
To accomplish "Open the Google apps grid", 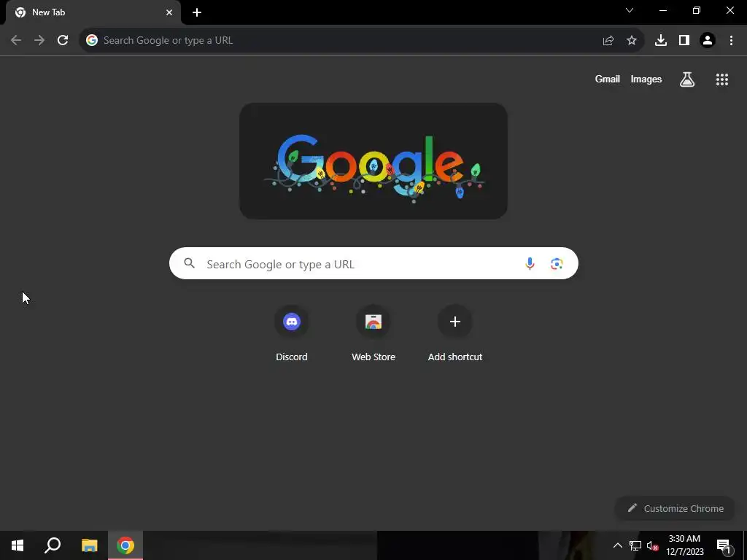I will pos(722,79).
